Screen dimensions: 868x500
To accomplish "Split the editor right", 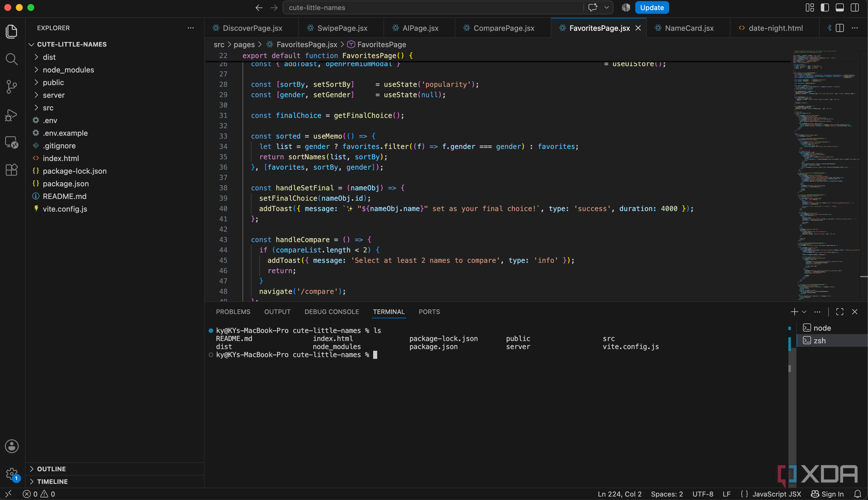I will (840, 28).
